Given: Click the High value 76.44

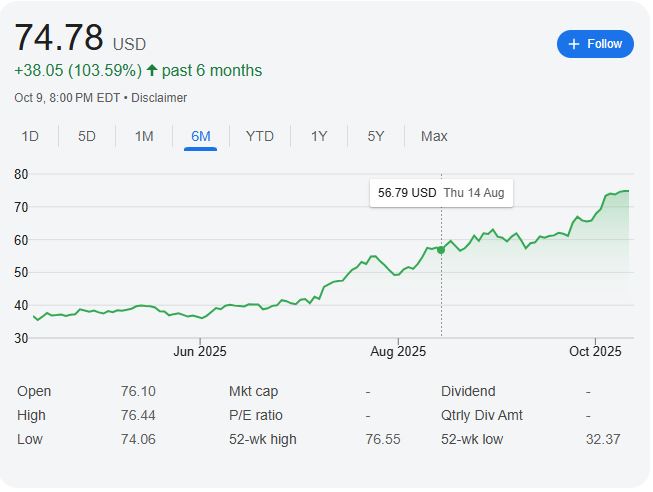Looking at the screenshot, I should (138, 415).
